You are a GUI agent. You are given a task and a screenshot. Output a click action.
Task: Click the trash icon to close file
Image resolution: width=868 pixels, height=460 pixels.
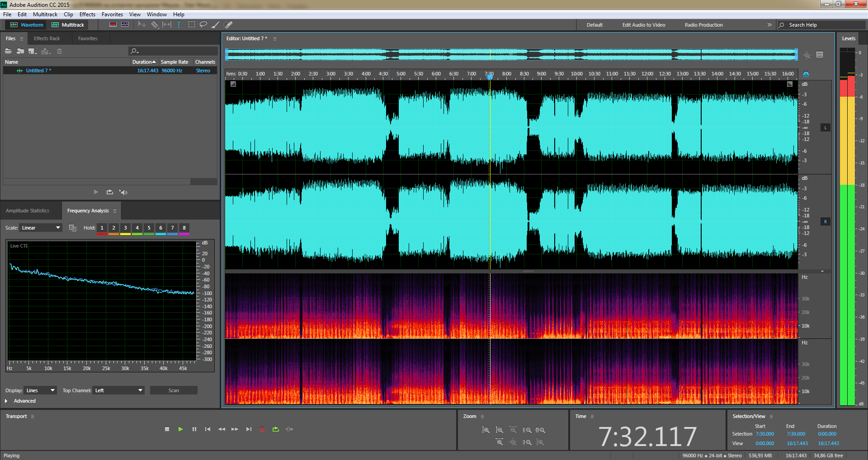click(59, 51)
